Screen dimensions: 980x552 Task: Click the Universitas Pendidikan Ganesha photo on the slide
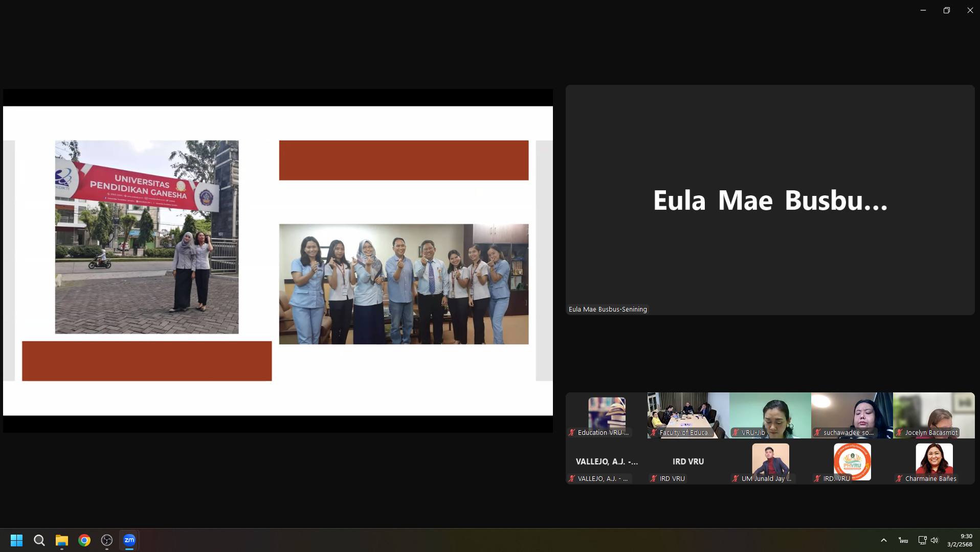[x=147, y=237]
